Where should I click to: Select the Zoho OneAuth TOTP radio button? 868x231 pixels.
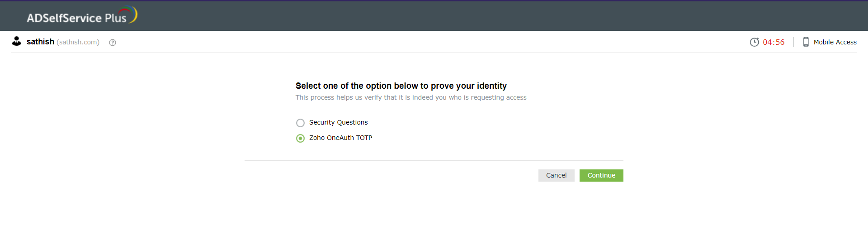click(x=300, y=138)
